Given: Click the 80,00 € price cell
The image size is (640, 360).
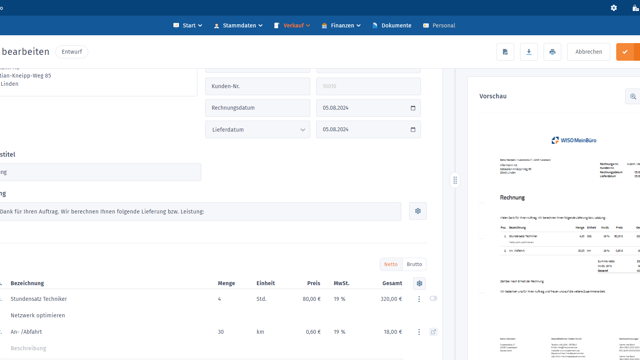Looking at the screenshot, I should (x=311, y=299).
